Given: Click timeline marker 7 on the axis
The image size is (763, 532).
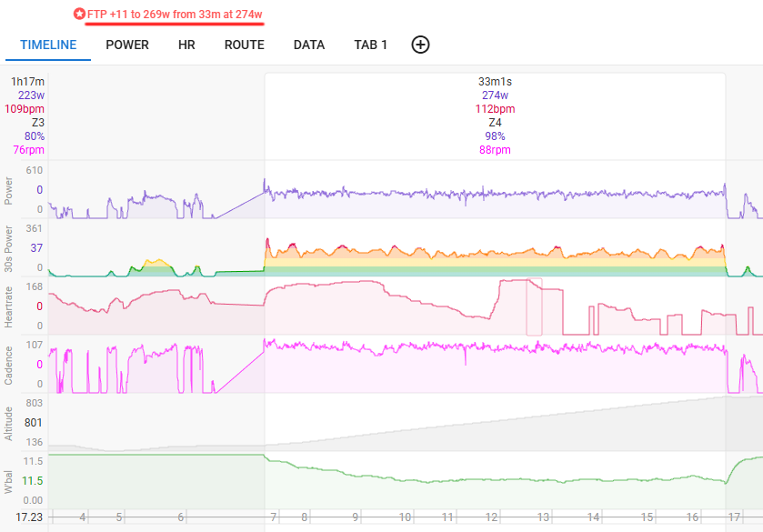Looking at the screenshot, I should tap(274, 517).
